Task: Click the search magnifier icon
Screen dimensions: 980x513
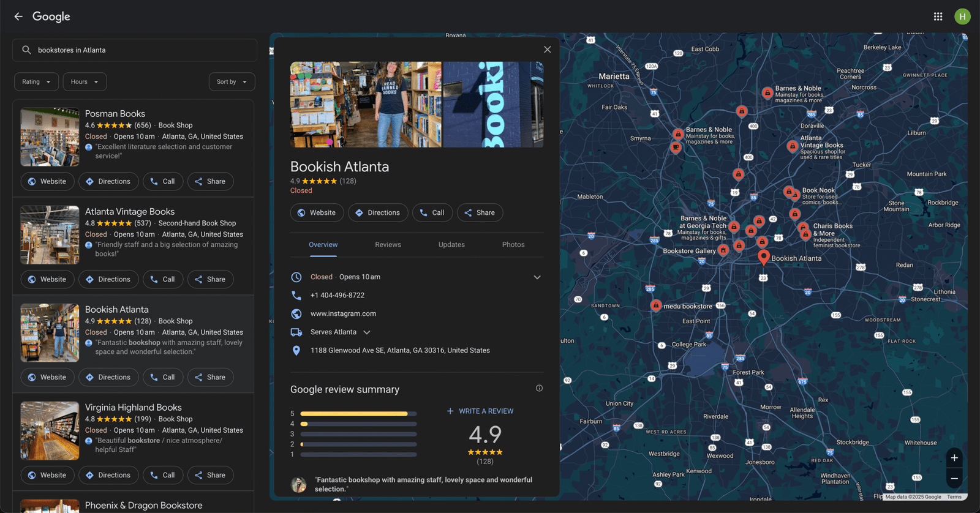Action: [x=26, y=50]
